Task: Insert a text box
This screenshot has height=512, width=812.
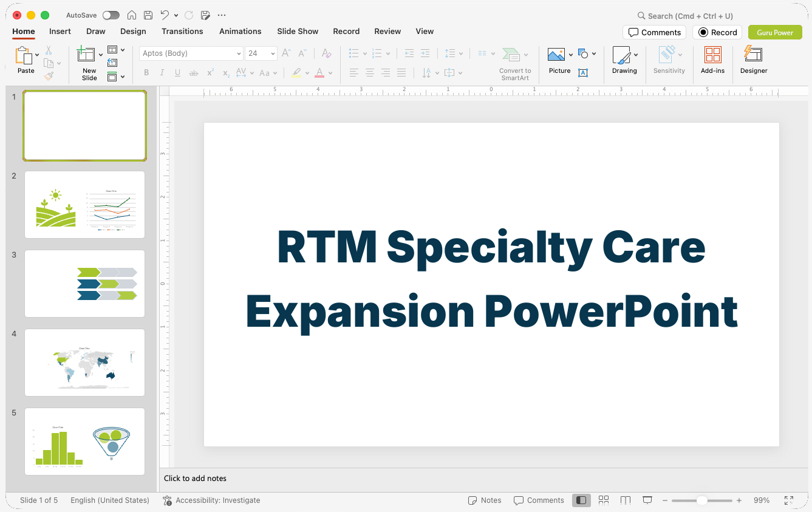Action: (583, 73)
